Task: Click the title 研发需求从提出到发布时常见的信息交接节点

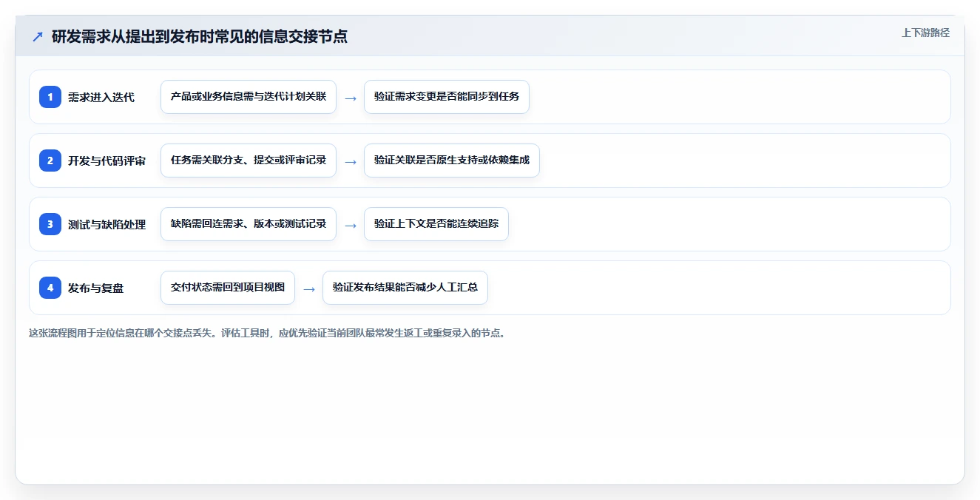Action: point(200,36)
